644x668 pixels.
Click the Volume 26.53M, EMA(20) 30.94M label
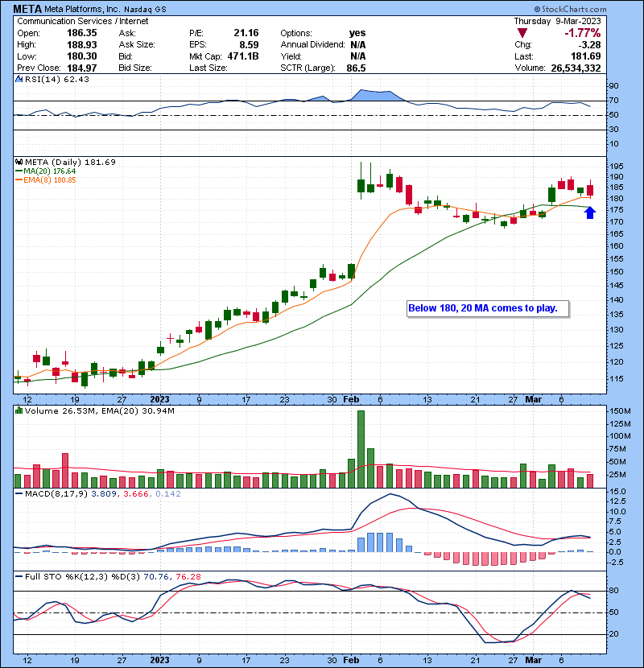click(x=100, y=410)
